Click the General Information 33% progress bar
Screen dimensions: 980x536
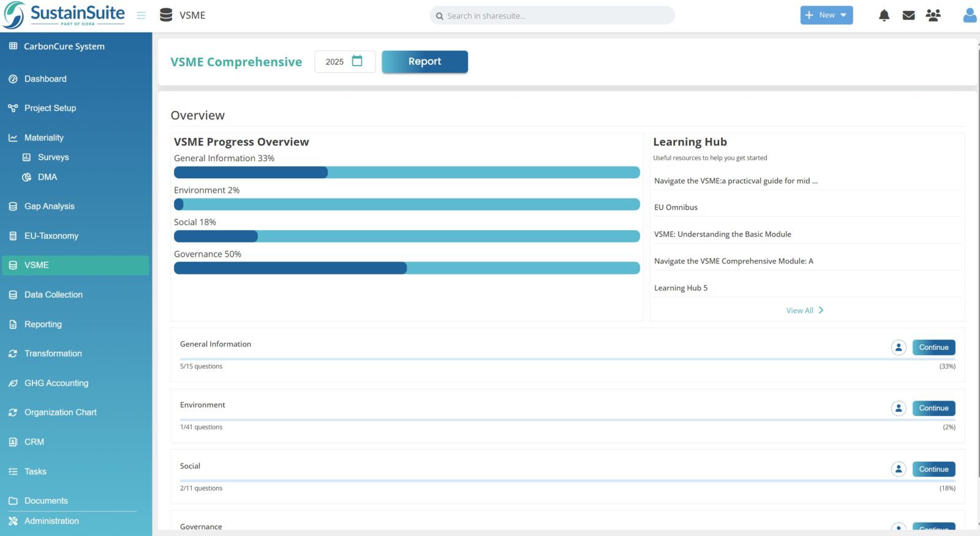pos(407,173)
